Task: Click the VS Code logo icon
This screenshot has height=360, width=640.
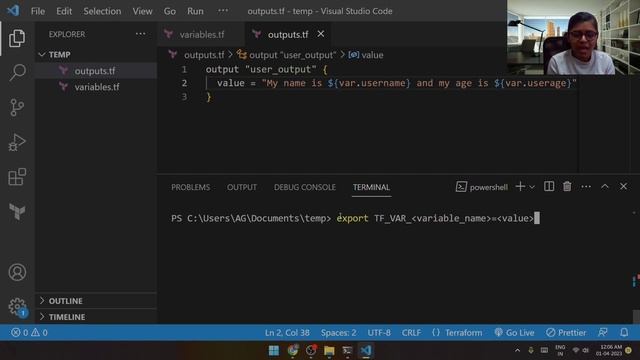Action: [13, 11]
